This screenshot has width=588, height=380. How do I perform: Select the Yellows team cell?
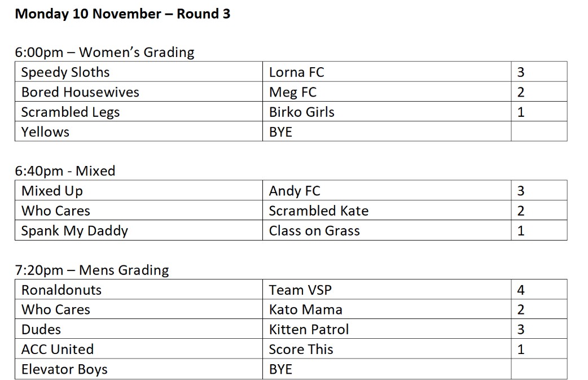tap(45, 132)
